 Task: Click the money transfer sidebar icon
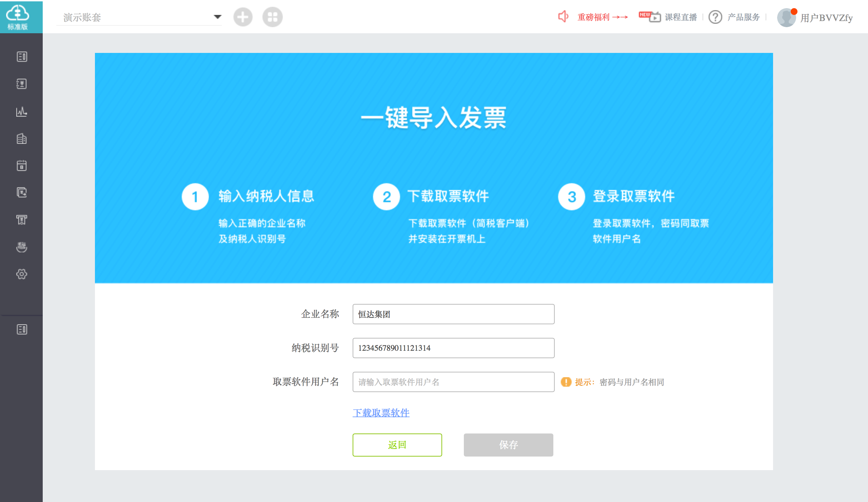coord(21,192)
